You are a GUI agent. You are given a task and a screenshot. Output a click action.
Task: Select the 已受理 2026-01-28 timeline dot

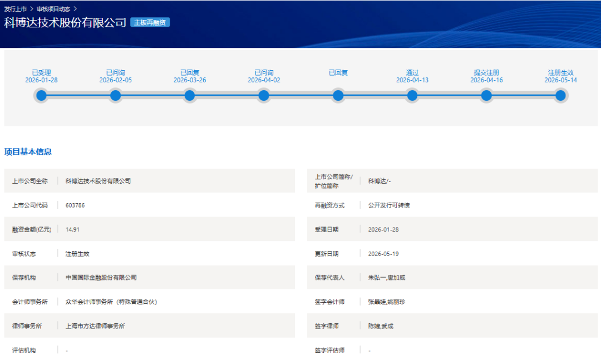tap(41, 95)
